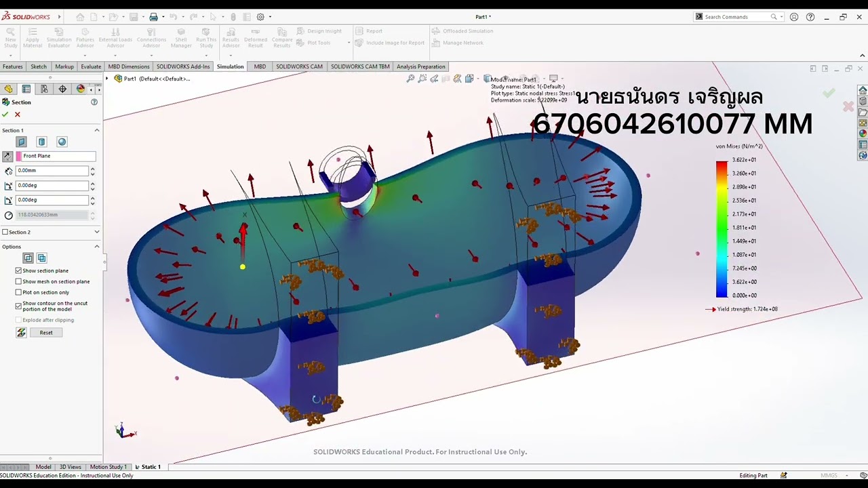Click the plot clipping on/off icon beside Reset
Image resolution: width=868 pixels, height=488 pixels.
point(22,333)
